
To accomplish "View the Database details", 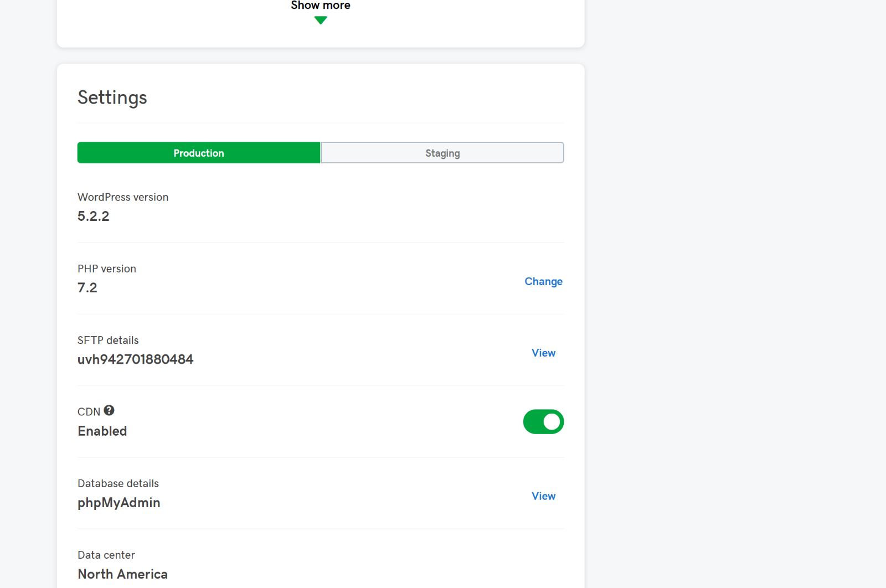I will point(543,496).
